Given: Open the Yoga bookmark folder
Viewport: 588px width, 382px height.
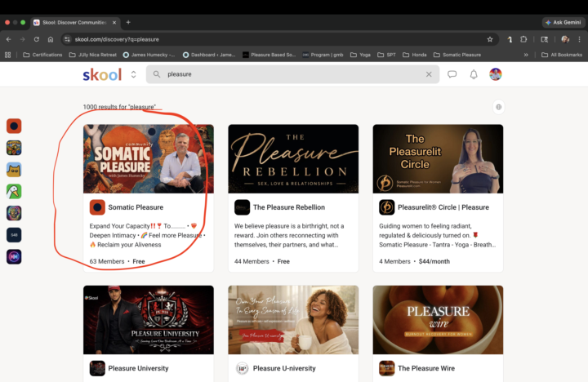Looking at the screenshot, I should pyautogui.click(x=361, y=55).
